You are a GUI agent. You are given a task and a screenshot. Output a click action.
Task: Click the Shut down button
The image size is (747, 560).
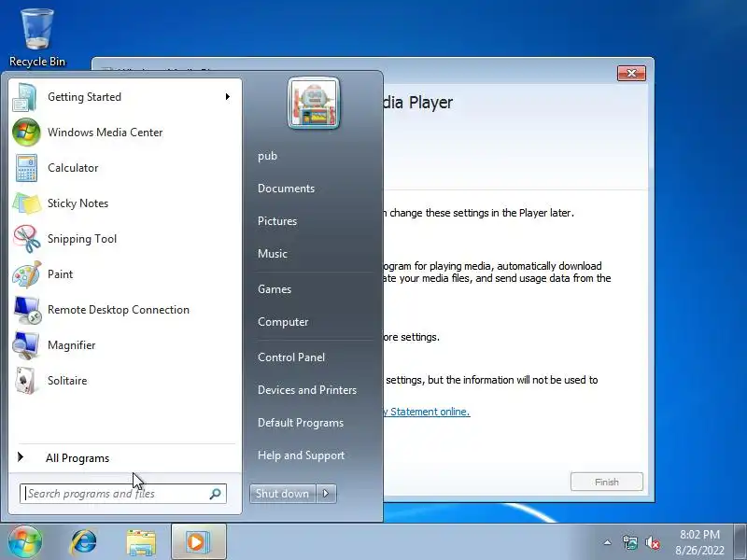pos(283,494)
